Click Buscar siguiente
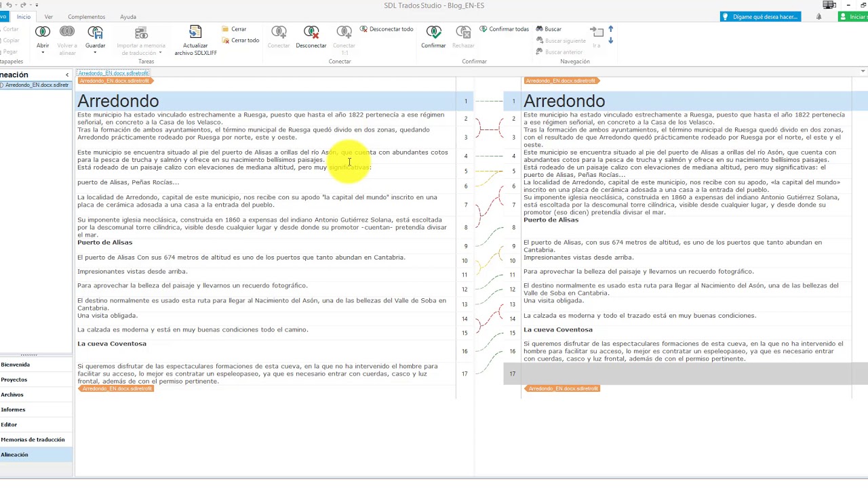The height and width of the screenshot is (488, 868). click(560, 41)
